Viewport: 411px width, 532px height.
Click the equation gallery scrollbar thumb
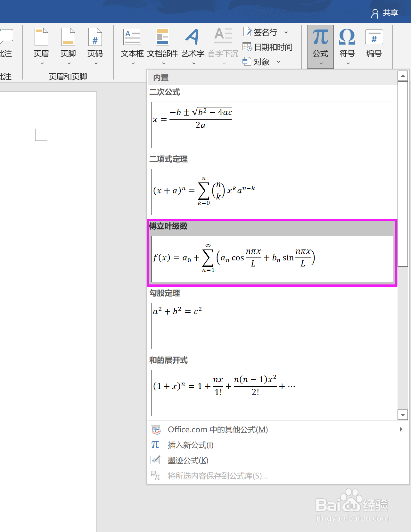[x=403, y=174]
